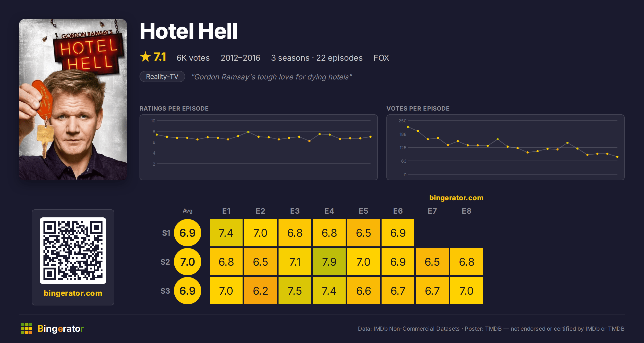644x343 pixels.
Task: Click S2 E4 cell rated 7.9
Action: point(329,262)
